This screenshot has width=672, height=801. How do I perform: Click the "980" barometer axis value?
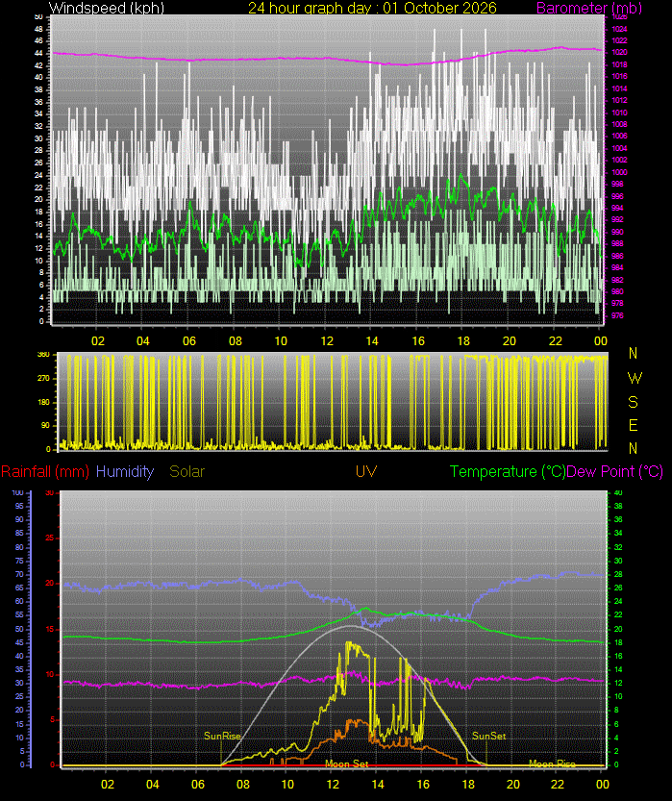[617, 291]
